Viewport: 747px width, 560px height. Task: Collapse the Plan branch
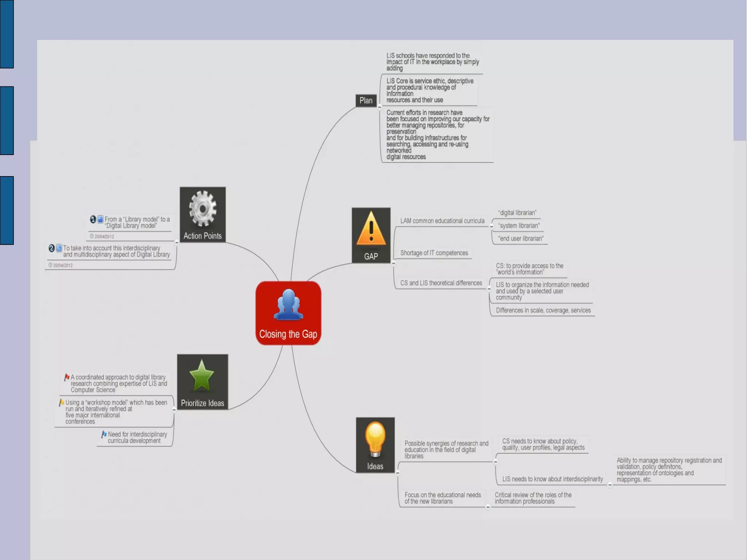click(380, 107)
